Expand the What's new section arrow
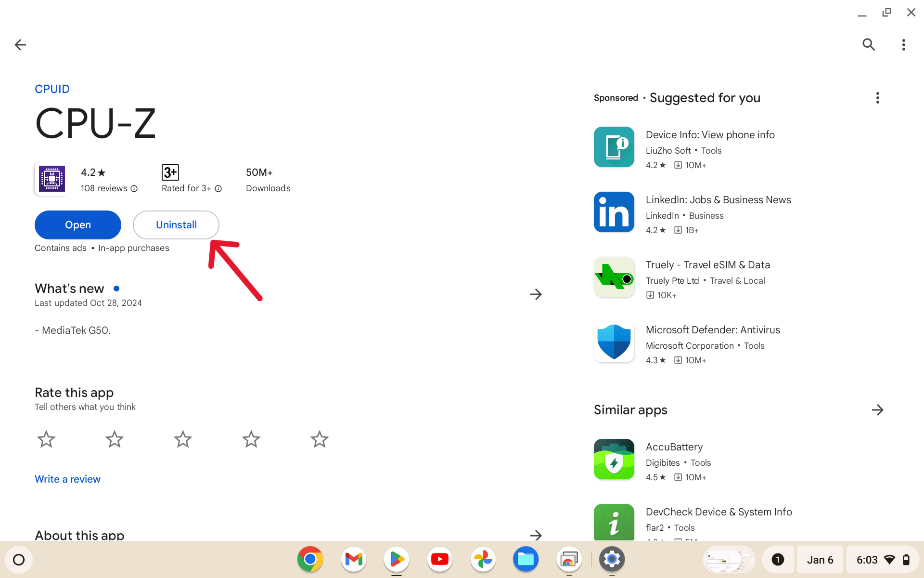Viewport: 924px width, 578px height. tap(536, 294)
